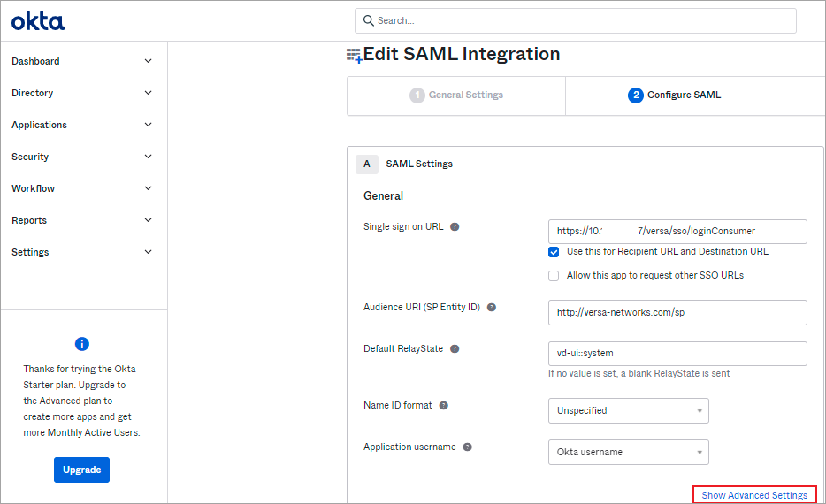Open Reports in the sidebar
826x504 pixels.
pyautogui.click(x=29, y=221)
